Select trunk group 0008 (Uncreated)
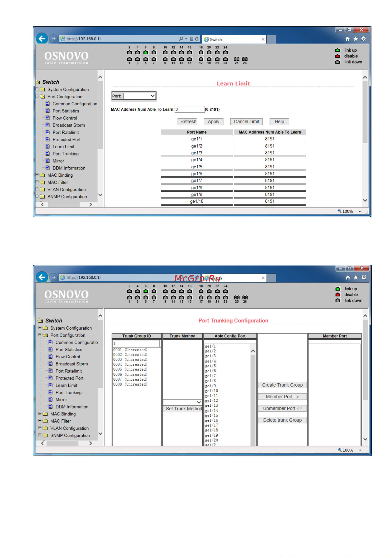This screenshot has height=556, width=392. click(130, 384)
